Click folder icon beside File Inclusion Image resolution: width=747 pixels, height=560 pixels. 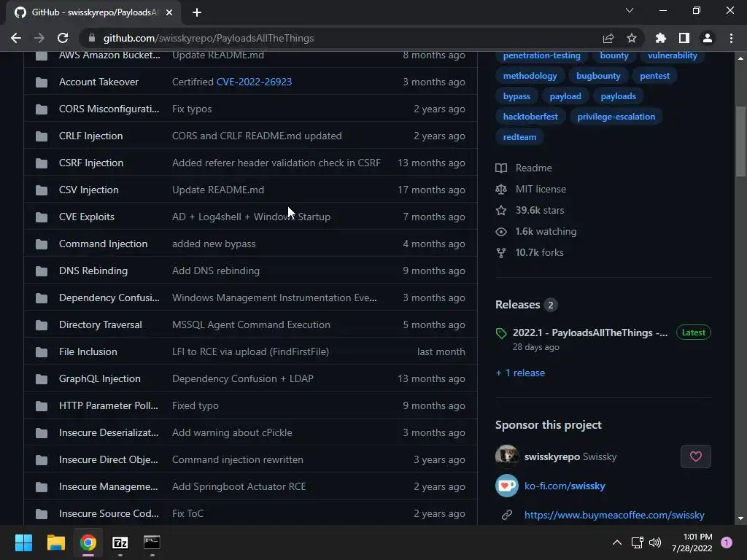(42, 352)
